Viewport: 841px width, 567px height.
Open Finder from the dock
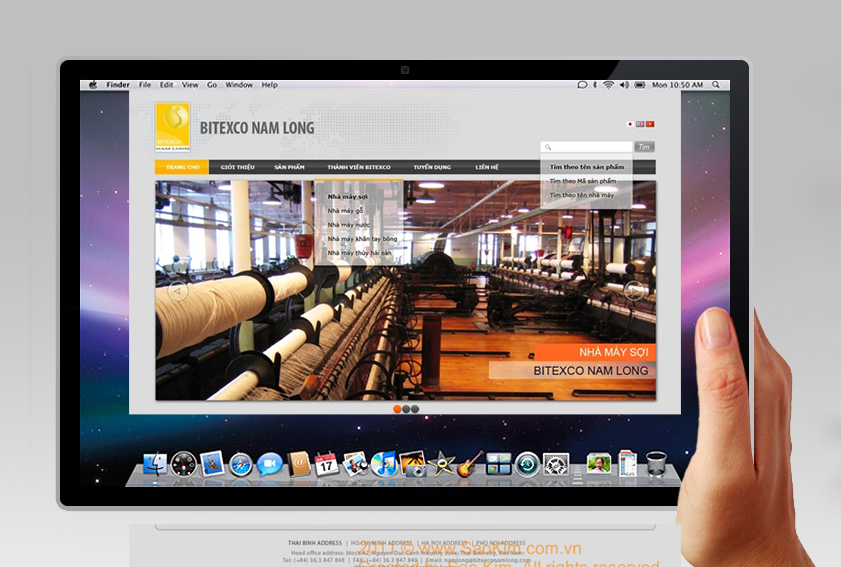[156, 464]
